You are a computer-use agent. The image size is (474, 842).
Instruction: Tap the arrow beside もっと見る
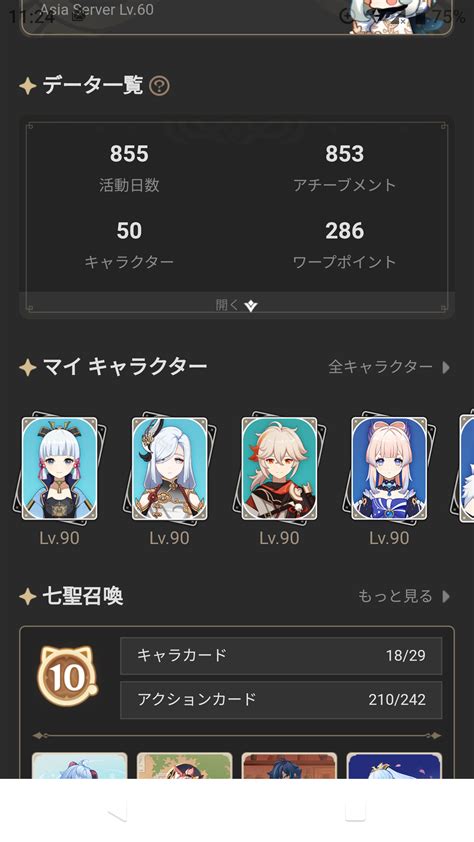pos(446,597)
